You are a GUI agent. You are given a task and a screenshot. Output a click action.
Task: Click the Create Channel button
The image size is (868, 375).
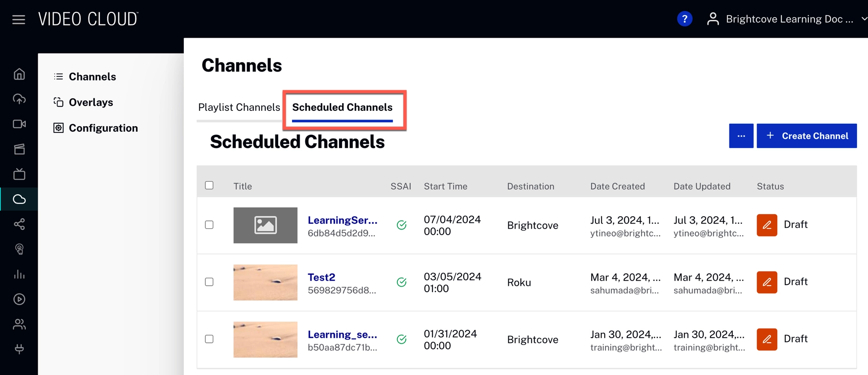806,136
